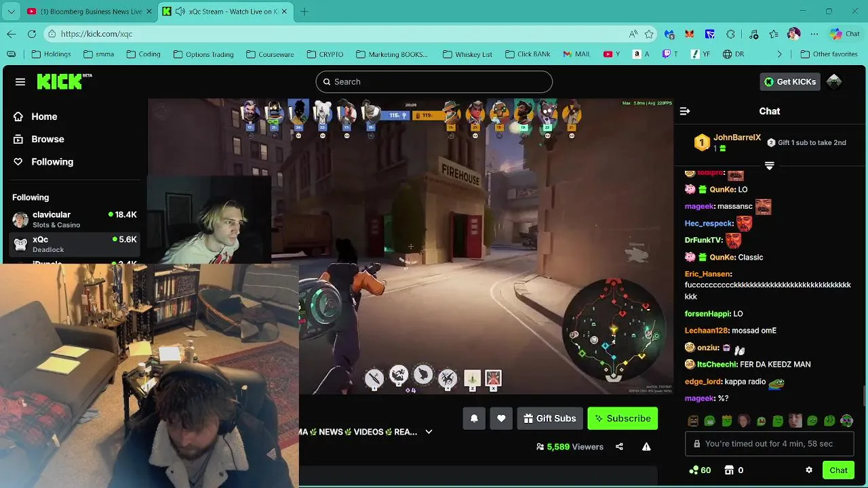This screenshot has height=488, width=868.
Task: Select the crowned green emote in quick emotes
Action: click(x=727, y=421)
